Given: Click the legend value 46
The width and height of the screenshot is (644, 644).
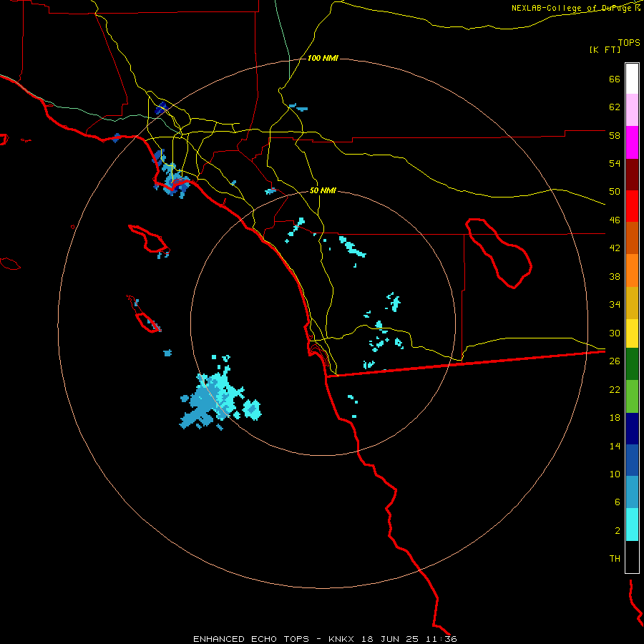Looking at the screenshot, I should (x=615, y=220).
